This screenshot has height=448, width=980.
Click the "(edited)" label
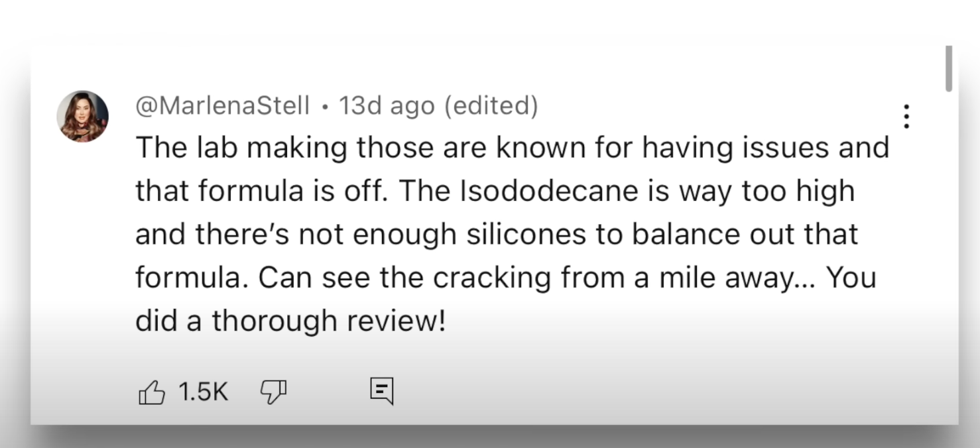pyautogui.click(x=491, y=105)
